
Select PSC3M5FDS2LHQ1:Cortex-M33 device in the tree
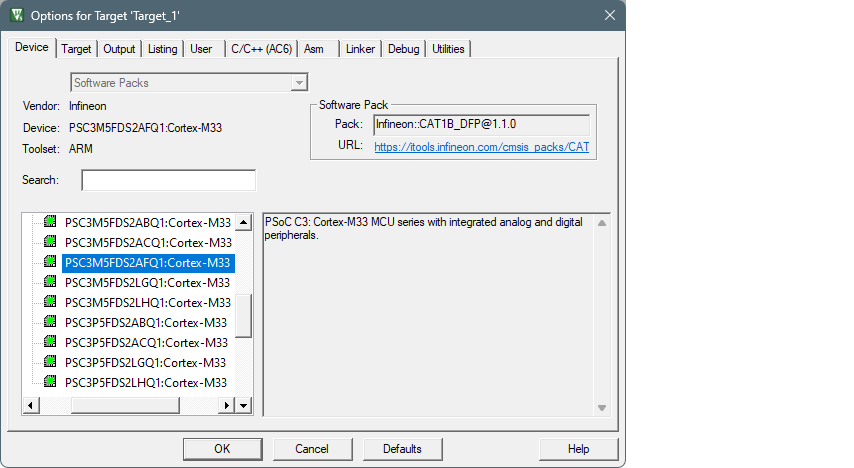point(147,302)
